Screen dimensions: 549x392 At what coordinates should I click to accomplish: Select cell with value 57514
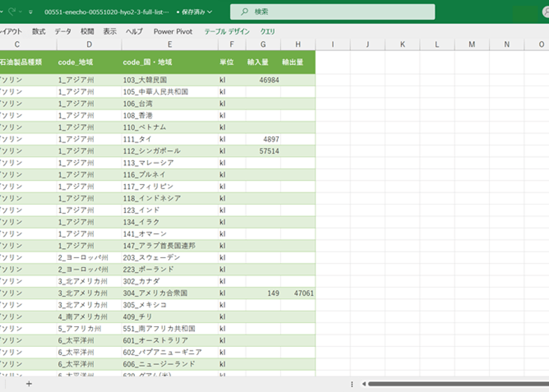point(263,151)
